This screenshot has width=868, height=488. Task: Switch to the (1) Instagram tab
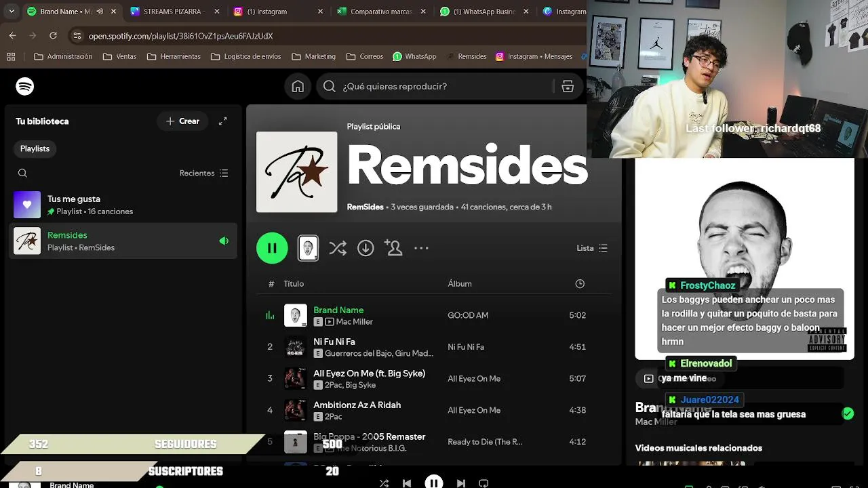276,12
